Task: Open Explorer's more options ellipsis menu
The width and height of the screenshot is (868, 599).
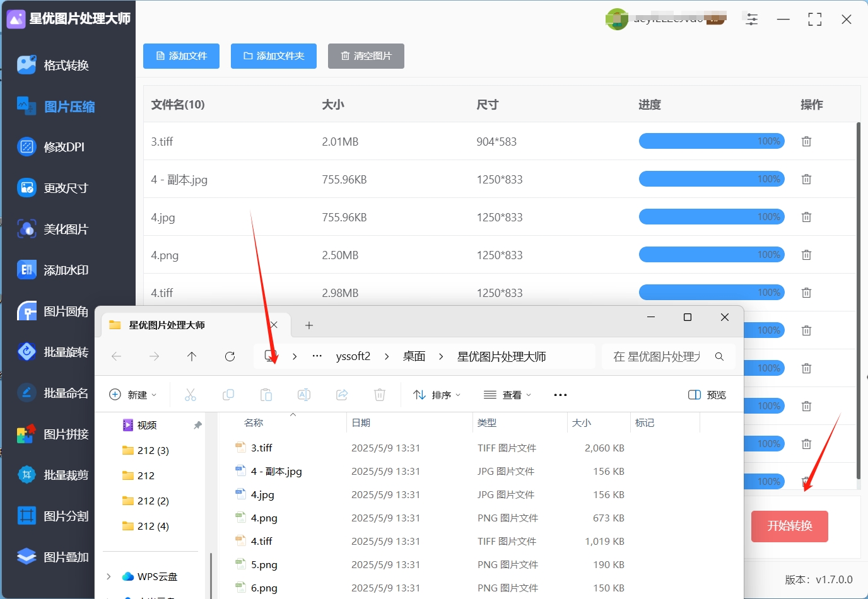Action: (x=560, y=395)
